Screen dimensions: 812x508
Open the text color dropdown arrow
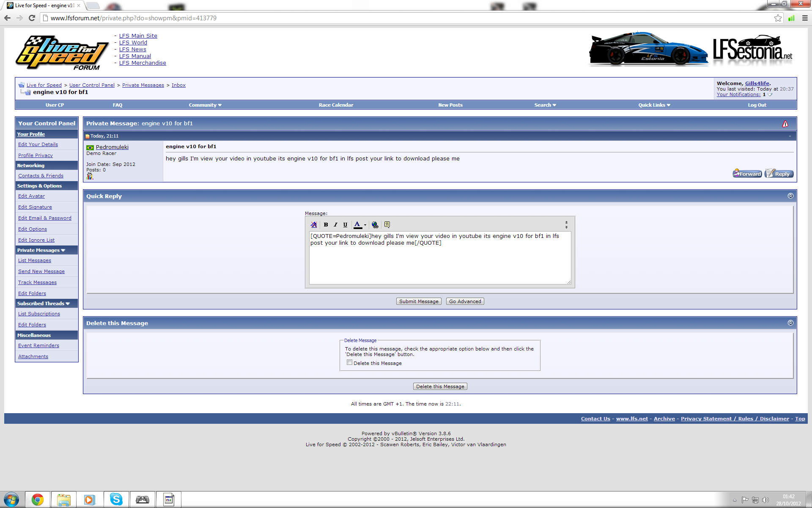click(365, 225)
